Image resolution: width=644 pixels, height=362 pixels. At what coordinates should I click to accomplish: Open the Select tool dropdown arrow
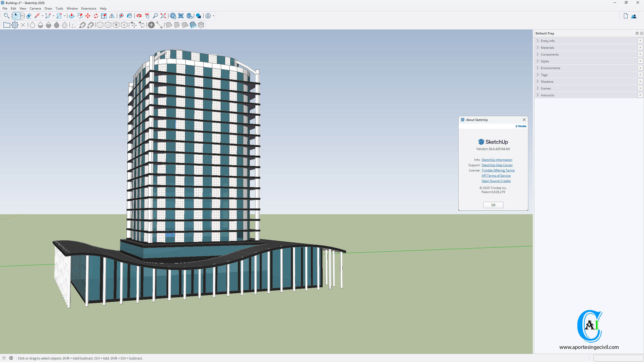click(x=22, y=16)
